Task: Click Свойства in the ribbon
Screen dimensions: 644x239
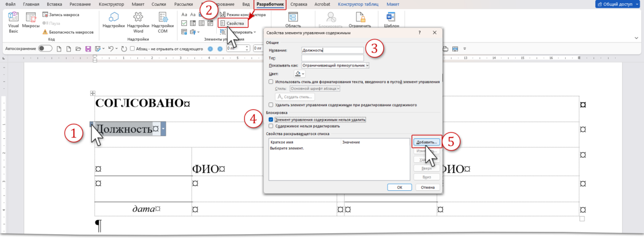Action: (233, 24)
